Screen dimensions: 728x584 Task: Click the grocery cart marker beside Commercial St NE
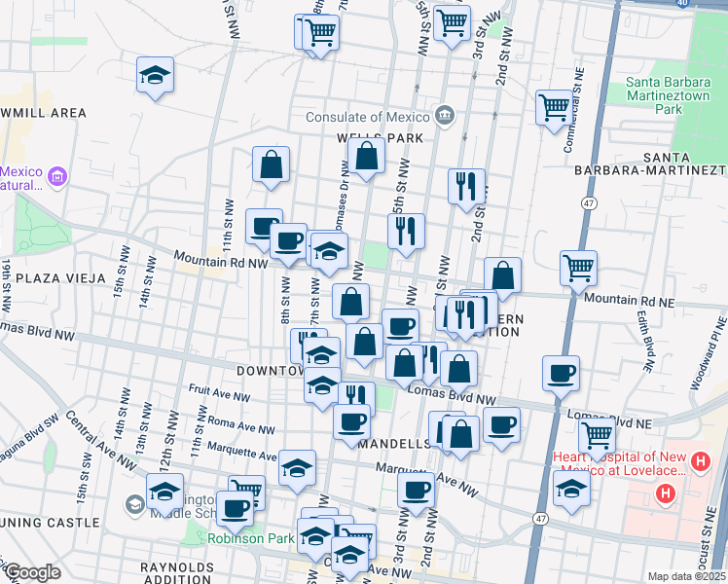tap(554, 108)
